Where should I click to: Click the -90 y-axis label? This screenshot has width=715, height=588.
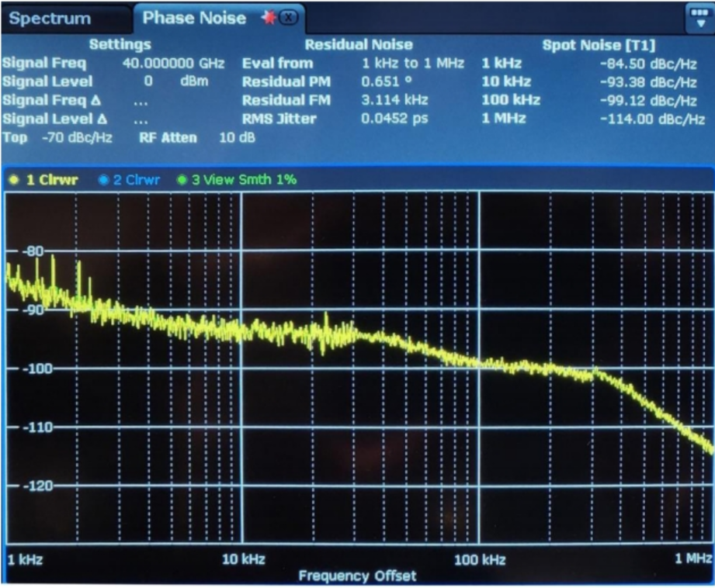coord(33,310)
